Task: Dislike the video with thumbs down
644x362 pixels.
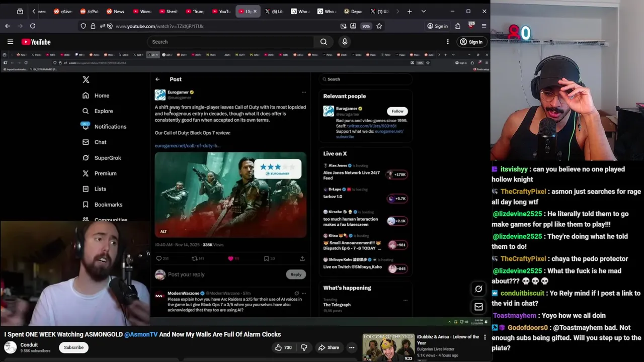Action: [304, 347]
